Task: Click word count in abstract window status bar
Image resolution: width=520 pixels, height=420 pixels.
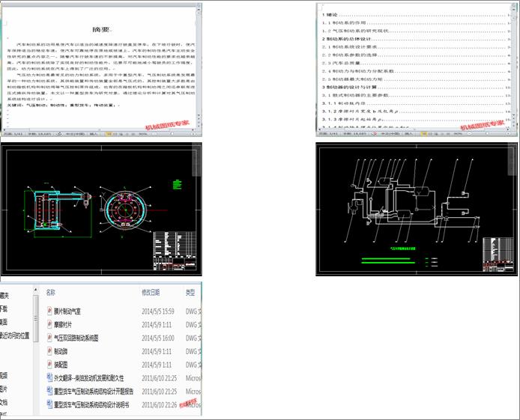Action: point(40,134)
